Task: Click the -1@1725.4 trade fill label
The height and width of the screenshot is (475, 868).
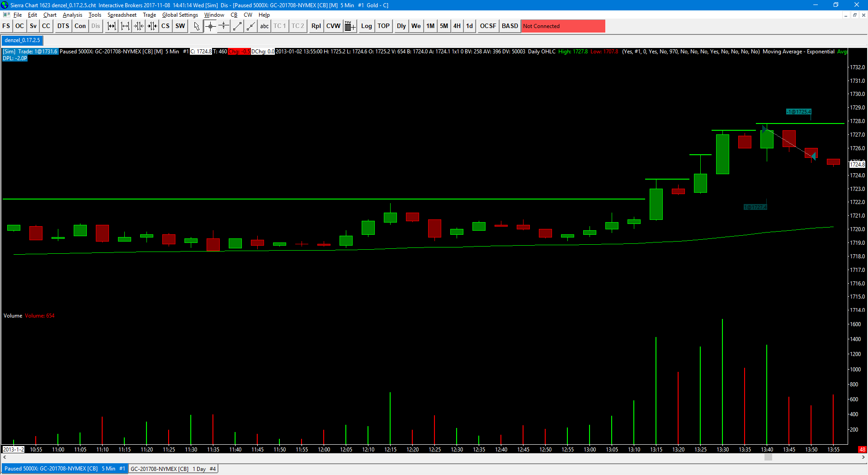Action: pyautogui.click(x=799, y=112)
